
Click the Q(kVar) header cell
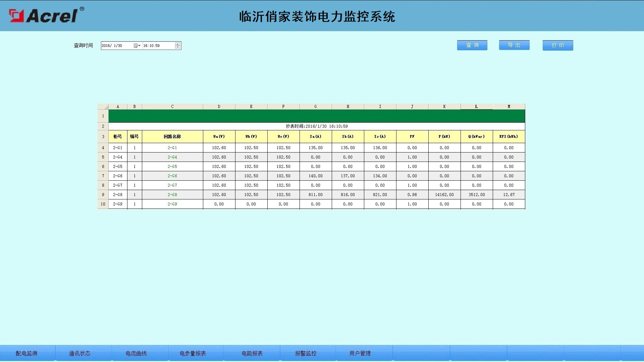pyautogui.click(x=477, y=137)
